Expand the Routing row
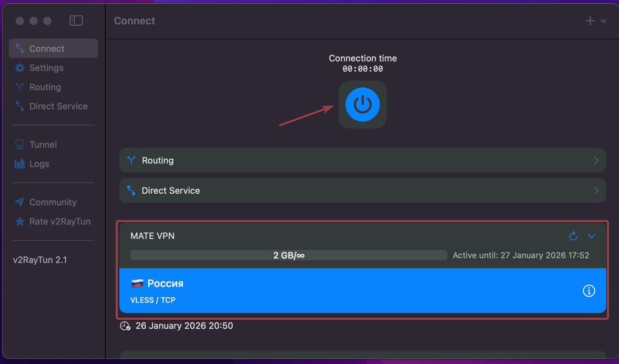 pyautogui.click(x=362, y=160)
